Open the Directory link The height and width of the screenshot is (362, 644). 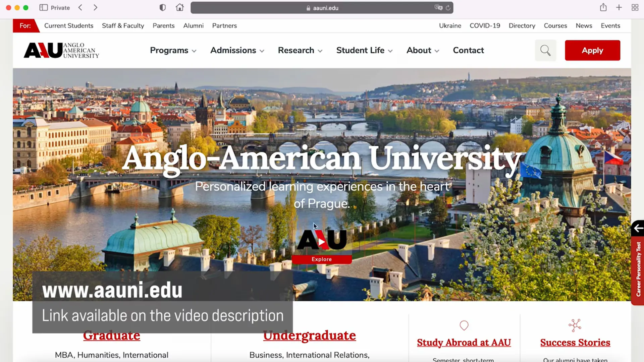(x=522, y=26)
